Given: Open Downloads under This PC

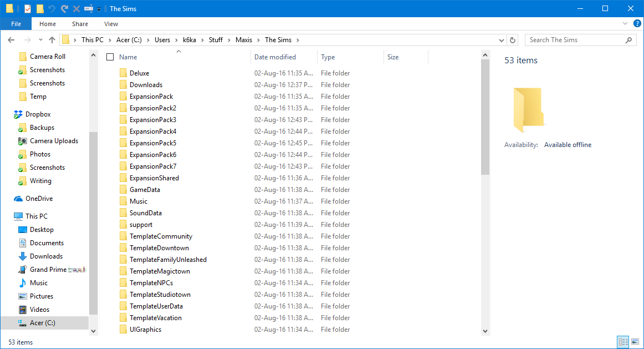Looking at the screenshot, I should (46, 256).
